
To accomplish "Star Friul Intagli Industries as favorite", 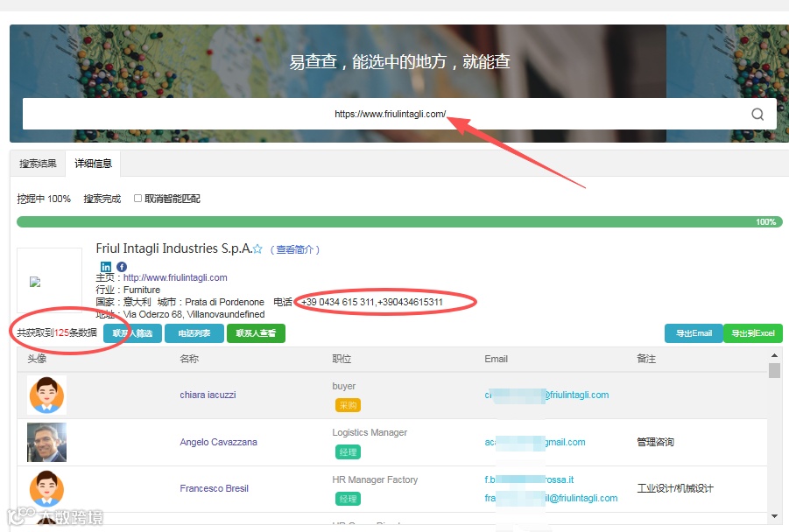I will pyautogui.click(x=257, y=248).
